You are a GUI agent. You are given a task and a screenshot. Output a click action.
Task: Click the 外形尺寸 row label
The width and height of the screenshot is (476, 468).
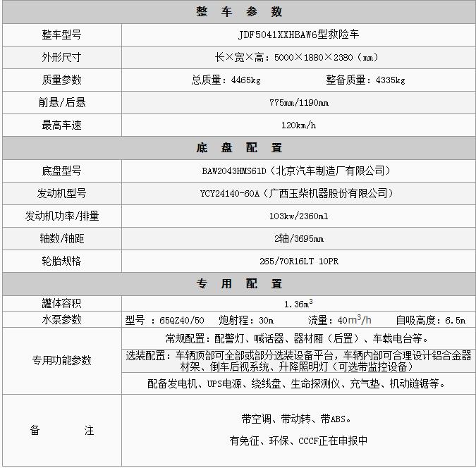[x=61, y=57]
